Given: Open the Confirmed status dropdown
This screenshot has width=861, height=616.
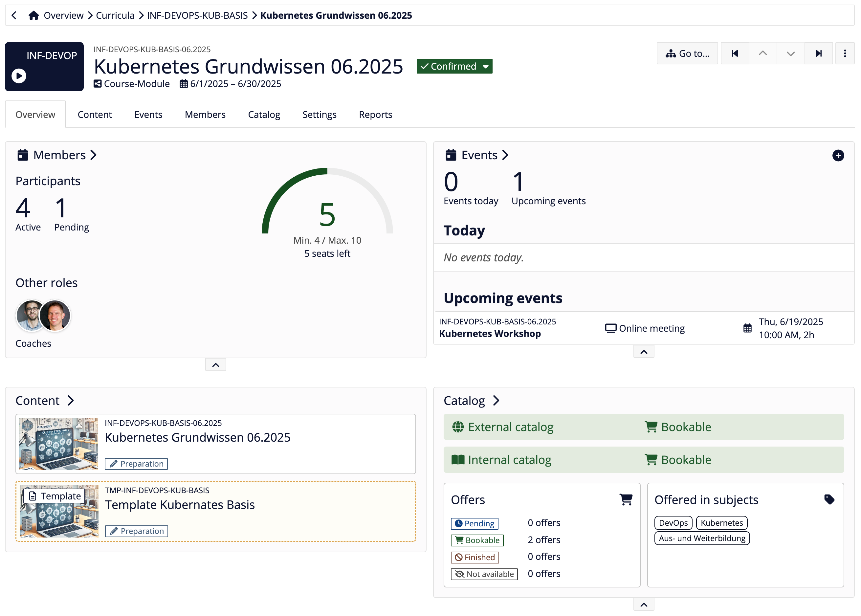Looking at the screenshot, I should [454, 66].
